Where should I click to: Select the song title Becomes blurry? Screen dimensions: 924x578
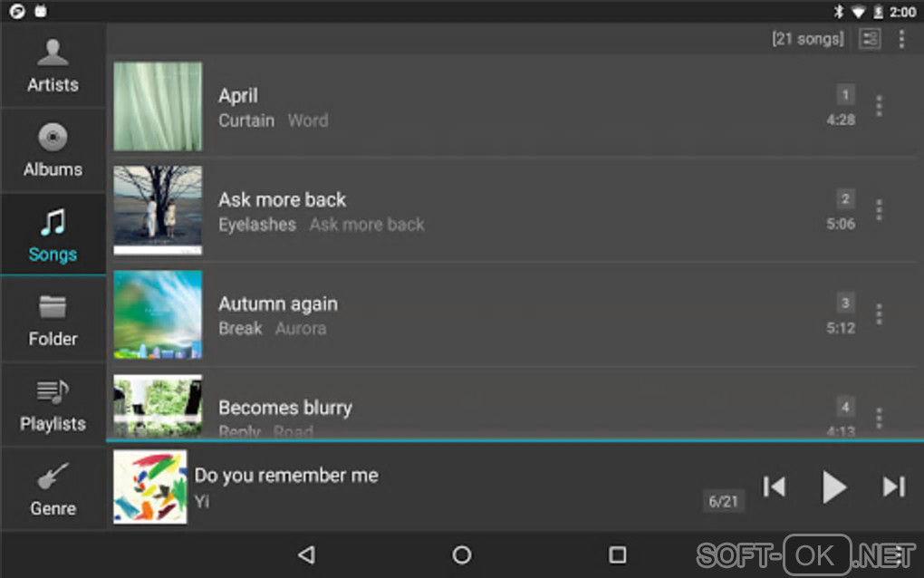[x=285, y=408]
